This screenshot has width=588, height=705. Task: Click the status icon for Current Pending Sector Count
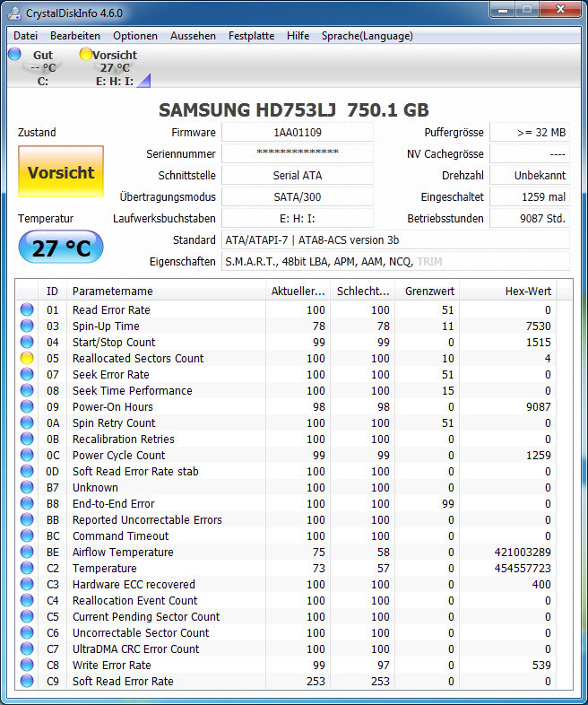(x=27, y=616)
